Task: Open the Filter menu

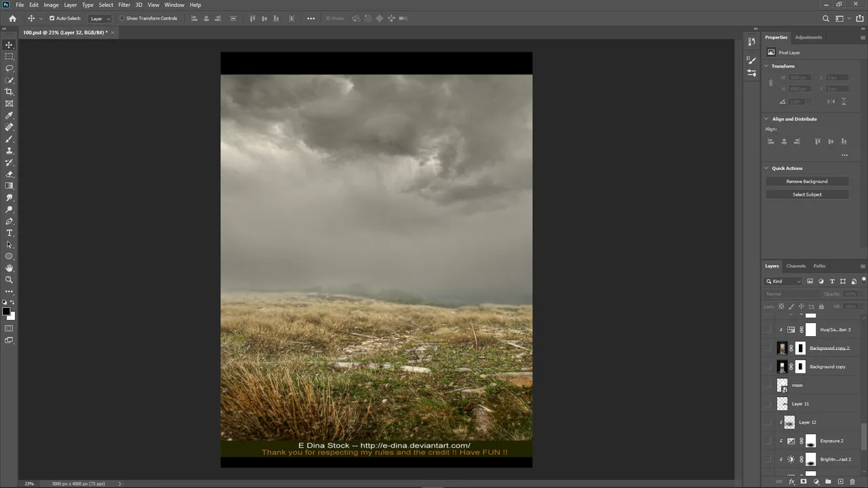Action: pyautogui.click(x=124, y=5)
